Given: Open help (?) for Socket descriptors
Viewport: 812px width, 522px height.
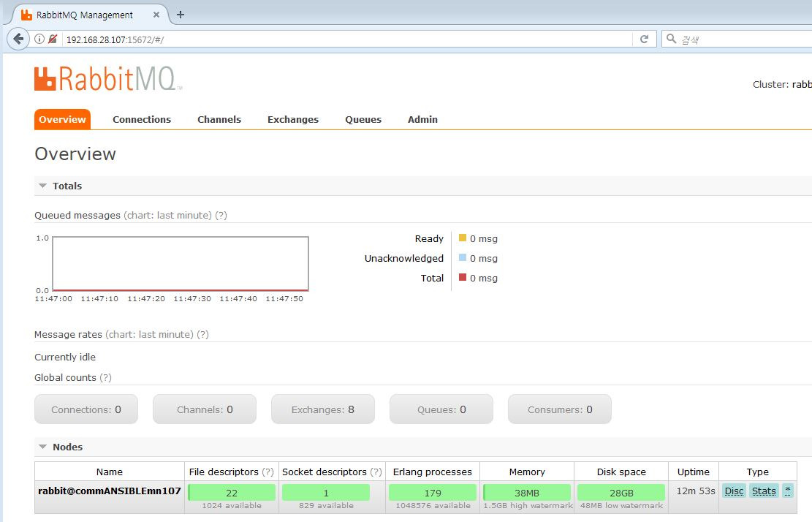Looking at the screenshot, I should pyautogui.click(x=376, y=472).
